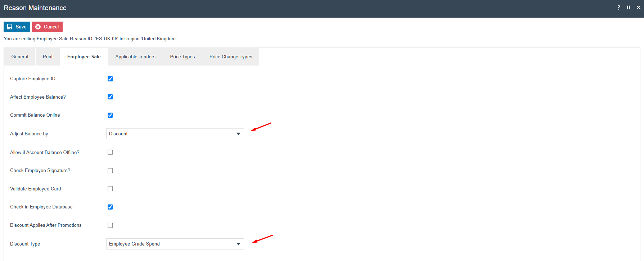Screen dimensions: 644x261
Task: Open the Applicable Tenders tab
Action: 135,57
